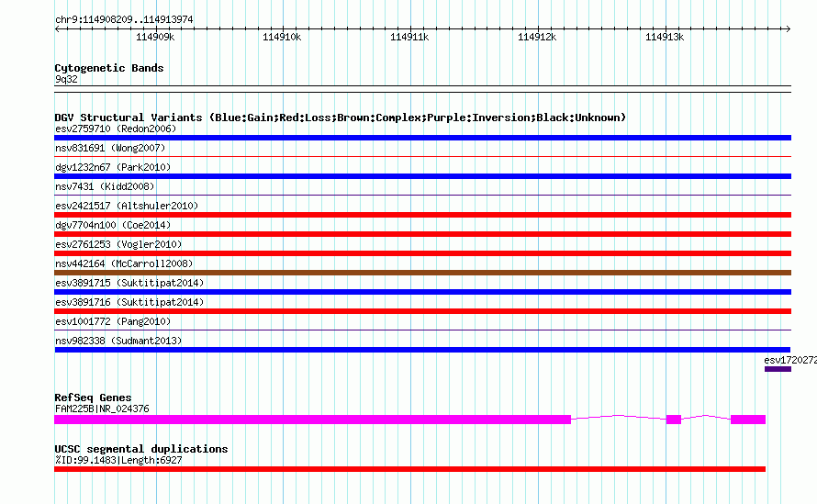The image size is (817, 504).
Task: Select the blue gain bar under dgv1232n67
Action: point(422,176)
